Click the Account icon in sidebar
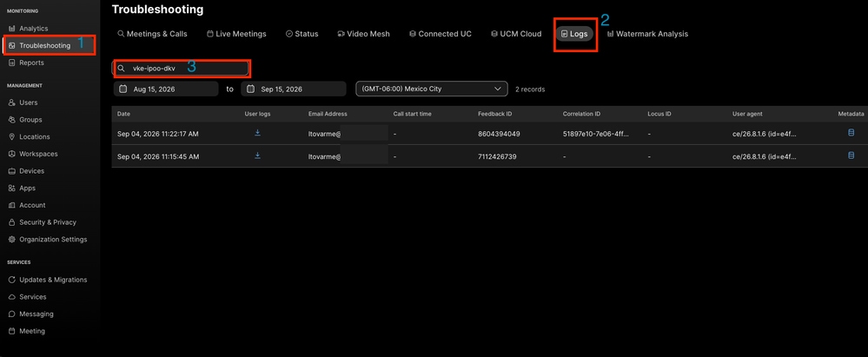 (x=11, y=205)
